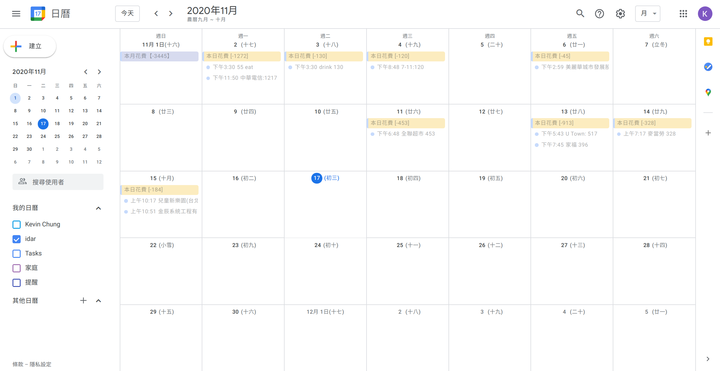Mini calendar previous month arrow

[x=85, y=72]
